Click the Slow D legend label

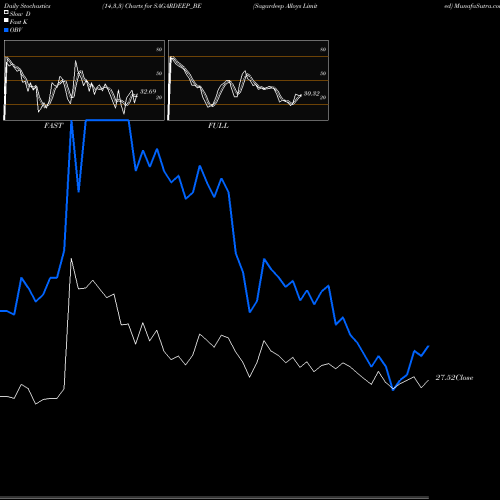[20, 14]
